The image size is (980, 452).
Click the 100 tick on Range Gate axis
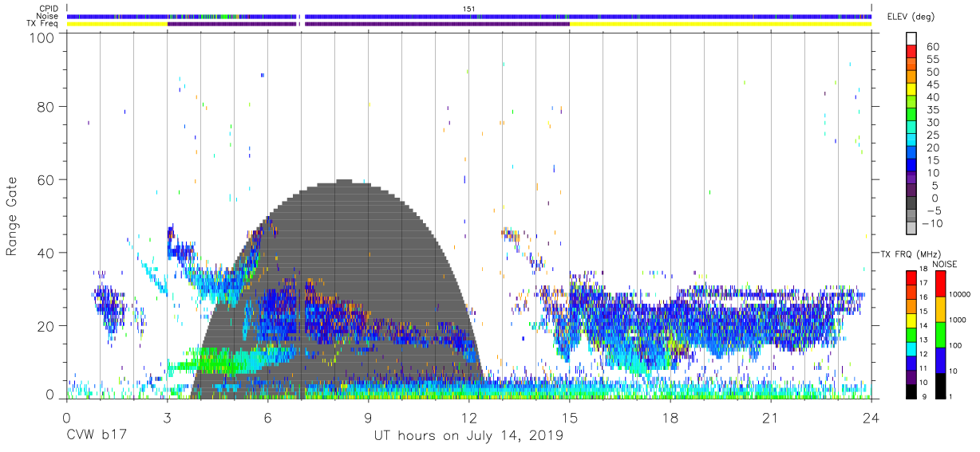pos(41,37)
